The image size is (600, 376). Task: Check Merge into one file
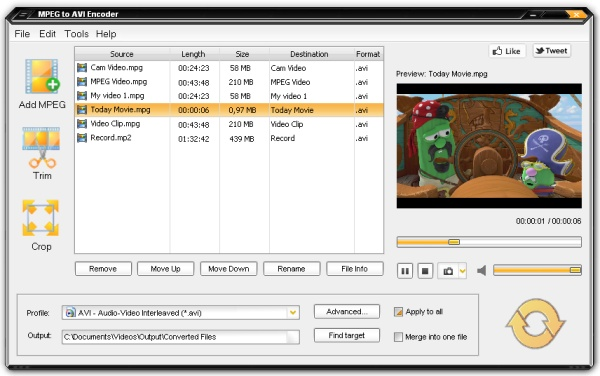tap(398, 337)
